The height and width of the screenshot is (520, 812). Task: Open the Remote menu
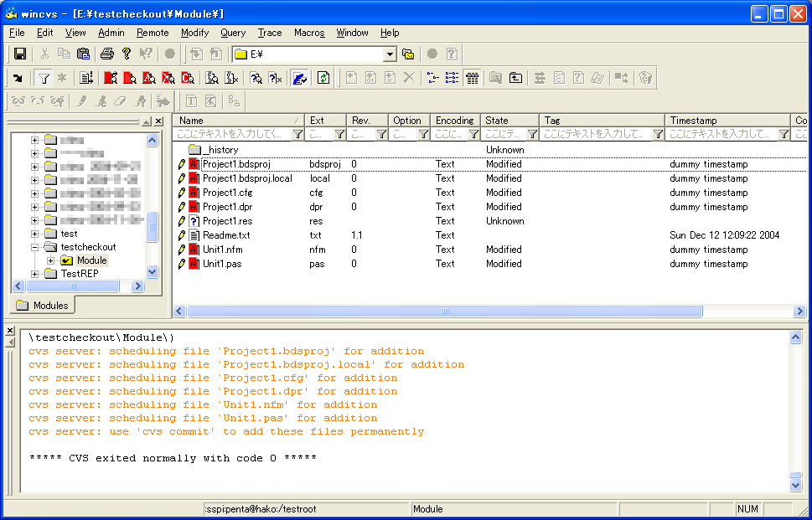tap(153, 33)
